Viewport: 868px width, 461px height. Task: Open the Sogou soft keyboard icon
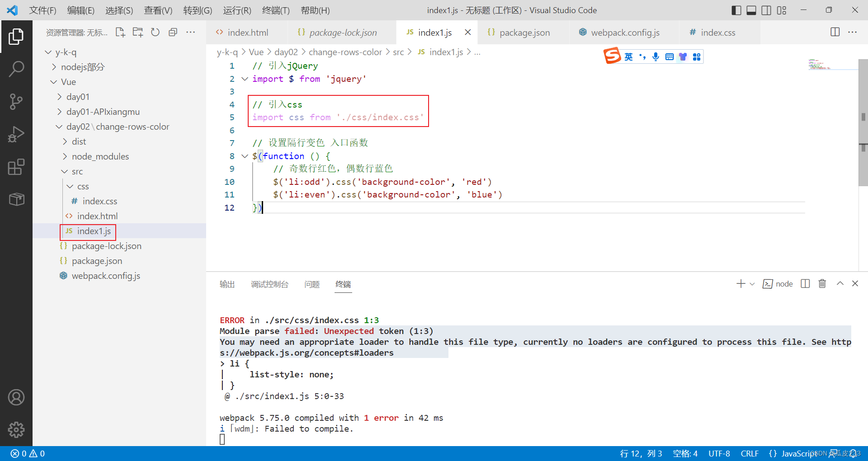[670, 56]
